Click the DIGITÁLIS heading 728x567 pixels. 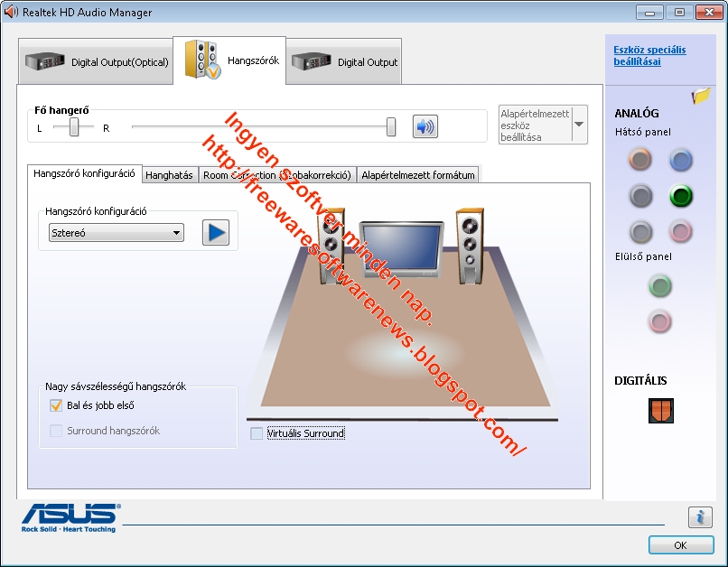(640, 380)
